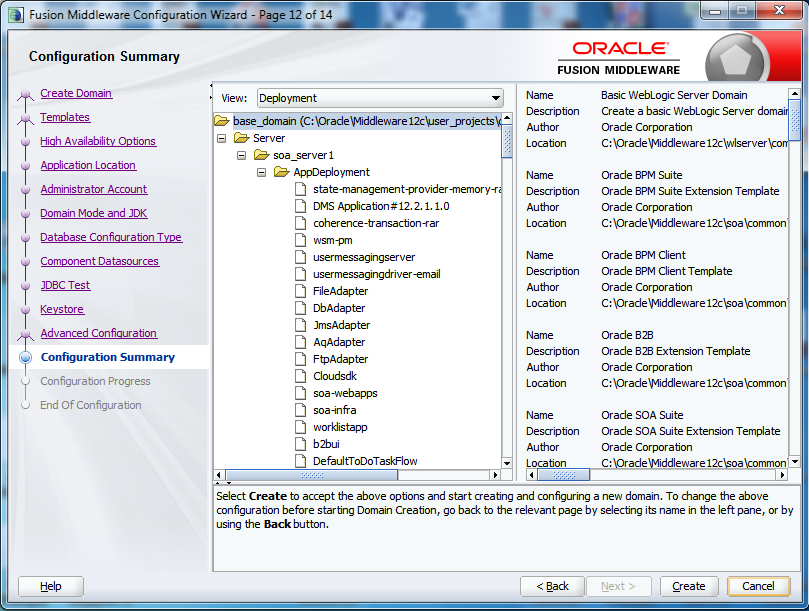Go to the Create Domain step

click(x=76, y=93)
